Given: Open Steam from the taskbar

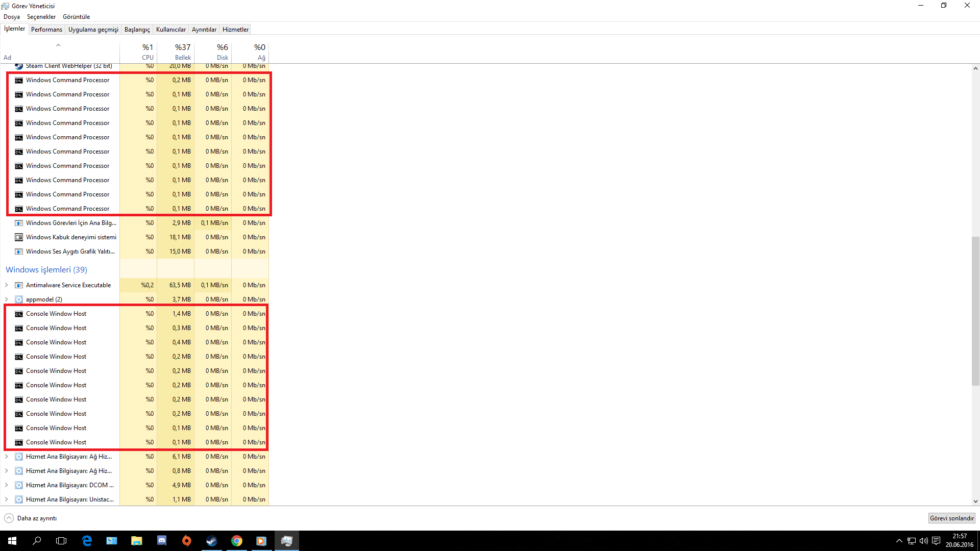Looking at the screenshot, I should pyautogui.click(x=211, y=541).
